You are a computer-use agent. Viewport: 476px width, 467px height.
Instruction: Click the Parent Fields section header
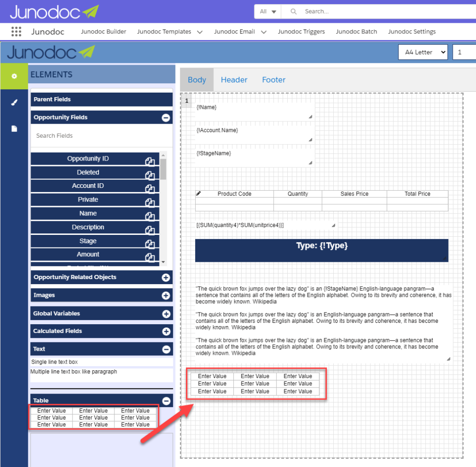[102, 100]
